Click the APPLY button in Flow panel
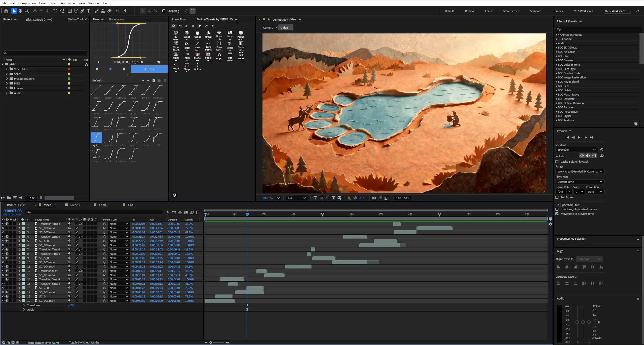 coord(149,69)
